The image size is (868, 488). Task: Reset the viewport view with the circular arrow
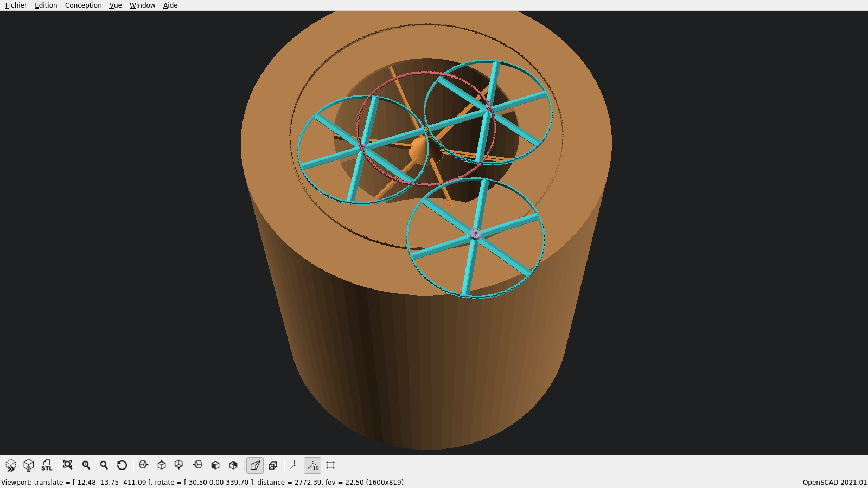click(122, 465)
